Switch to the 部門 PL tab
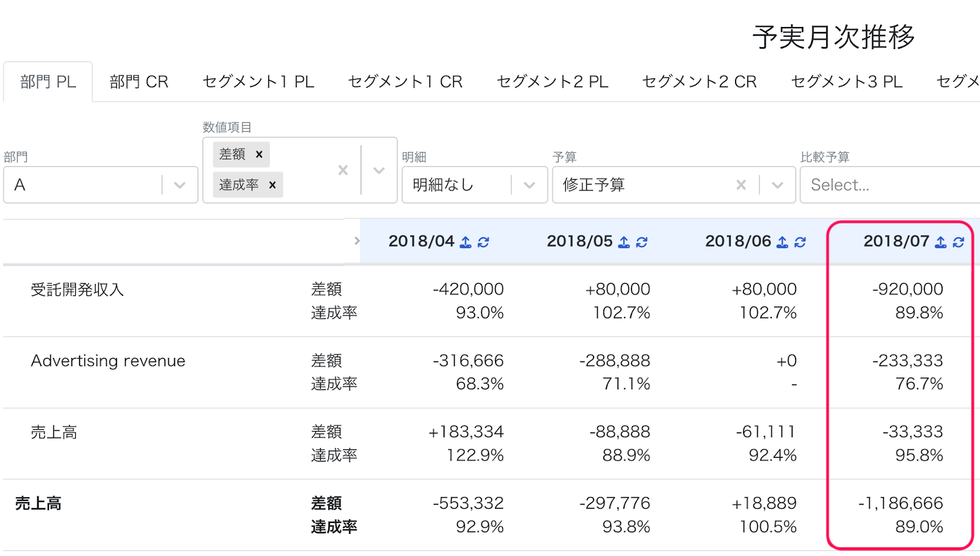 tap(48, 82)
